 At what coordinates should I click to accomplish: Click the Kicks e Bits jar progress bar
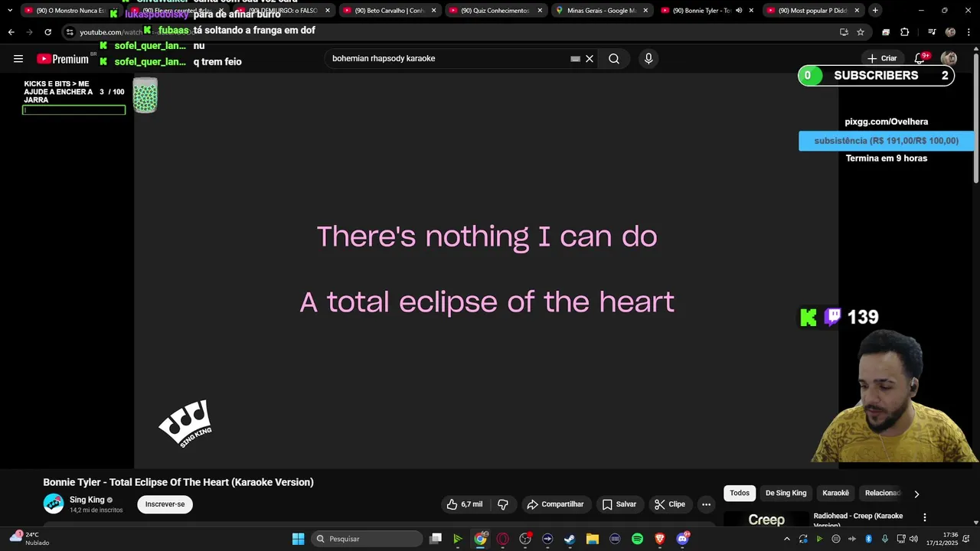tap(74, 110)
